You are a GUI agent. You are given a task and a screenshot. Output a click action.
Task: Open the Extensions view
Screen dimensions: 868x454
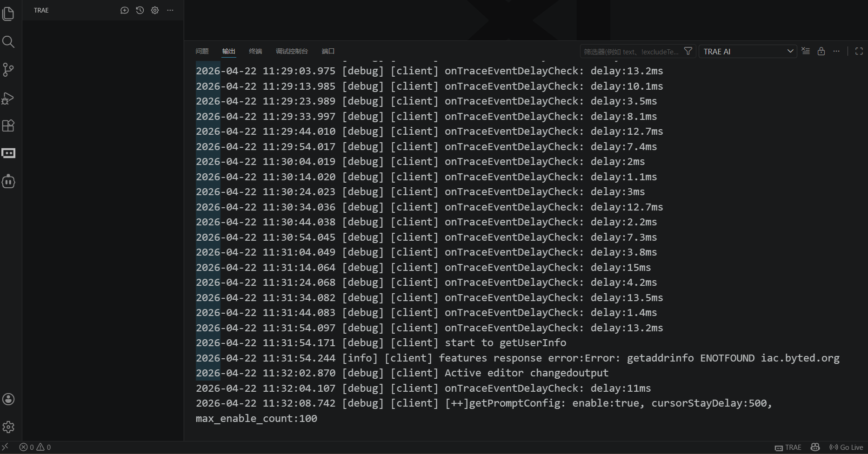(8, 125)
